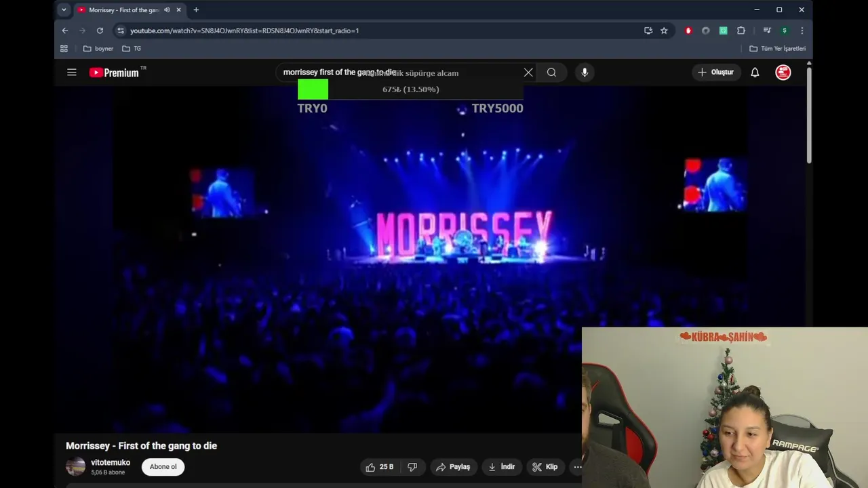Click the video title text
Screen dimensions: 868x488
tap(141, 446)
